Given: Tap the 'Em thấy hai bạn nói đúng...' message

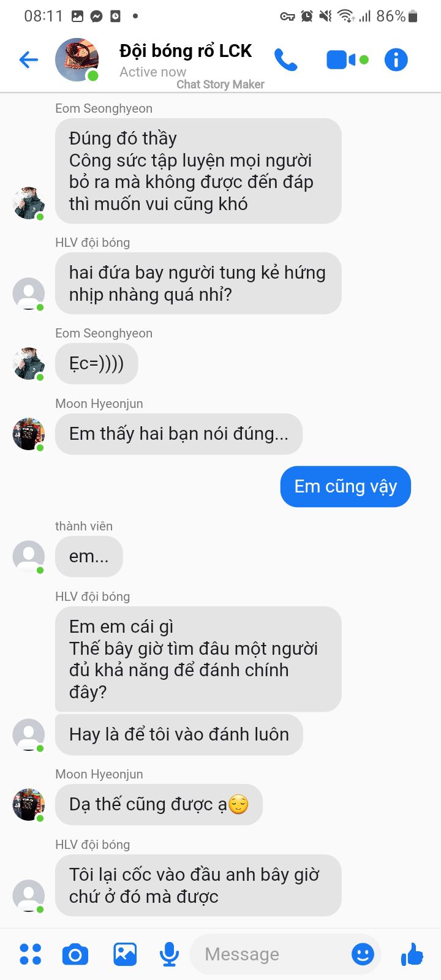Looking at the screenshot, I should pyautogui.click(x=179, y=434).
